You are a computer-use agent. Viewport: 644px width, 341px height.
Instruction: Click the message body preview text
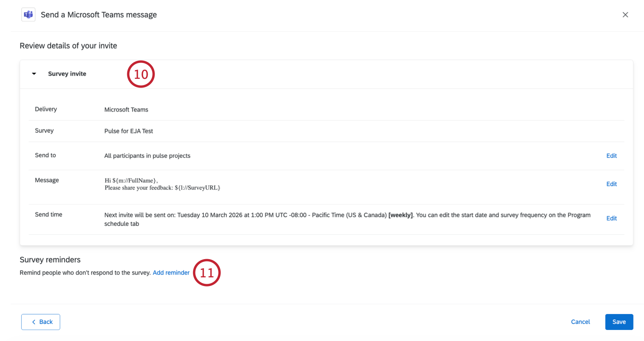pyautogui.click(x=162, y=184)
